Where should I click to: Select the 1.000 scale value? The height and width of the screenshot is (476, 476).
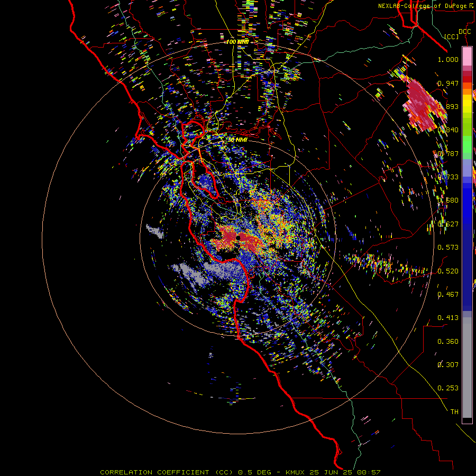(x=448, y=59)
